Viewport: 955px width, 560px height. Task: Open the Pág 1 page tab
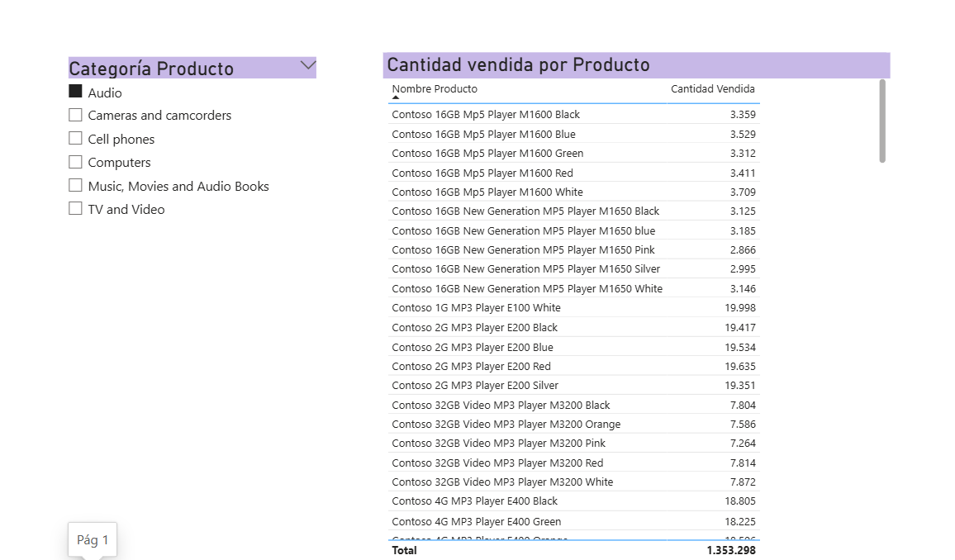pos(93,540)
